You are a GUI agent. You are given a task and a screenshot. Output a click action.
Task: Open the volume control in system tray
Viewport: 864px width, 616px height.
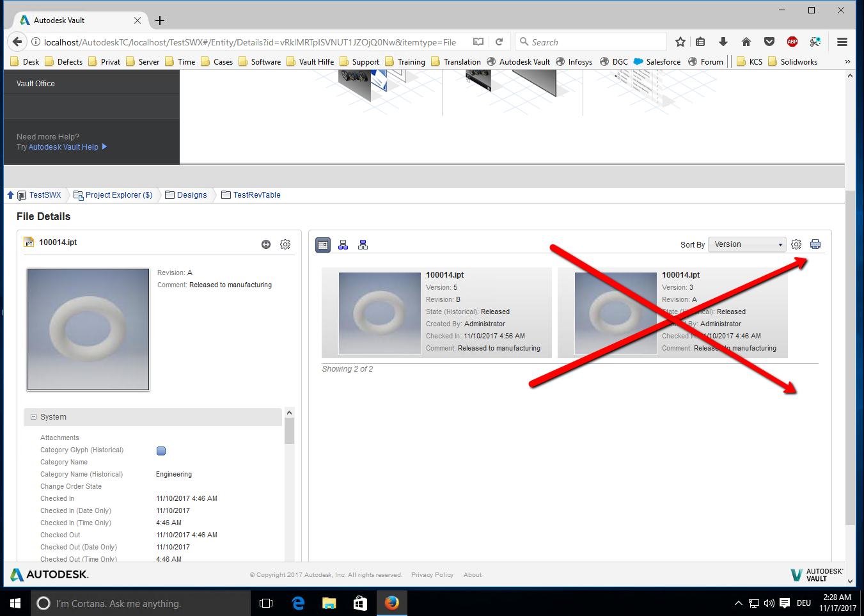tap(769, 603)
